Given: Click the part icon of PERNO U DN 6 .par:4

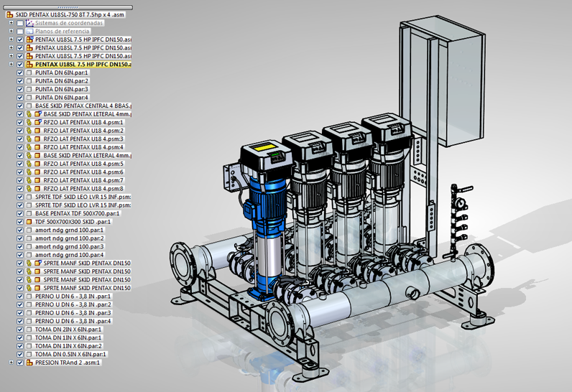Looking at the screenshot, I should point(29,322).
